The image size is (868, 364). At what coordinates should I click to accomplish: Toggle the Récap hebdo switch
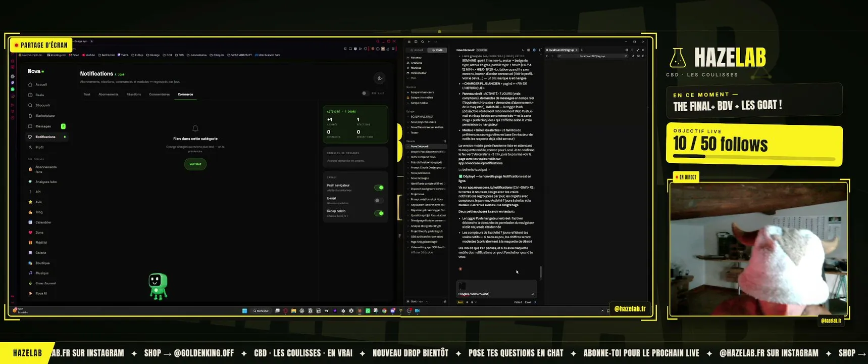coord(379,213)
